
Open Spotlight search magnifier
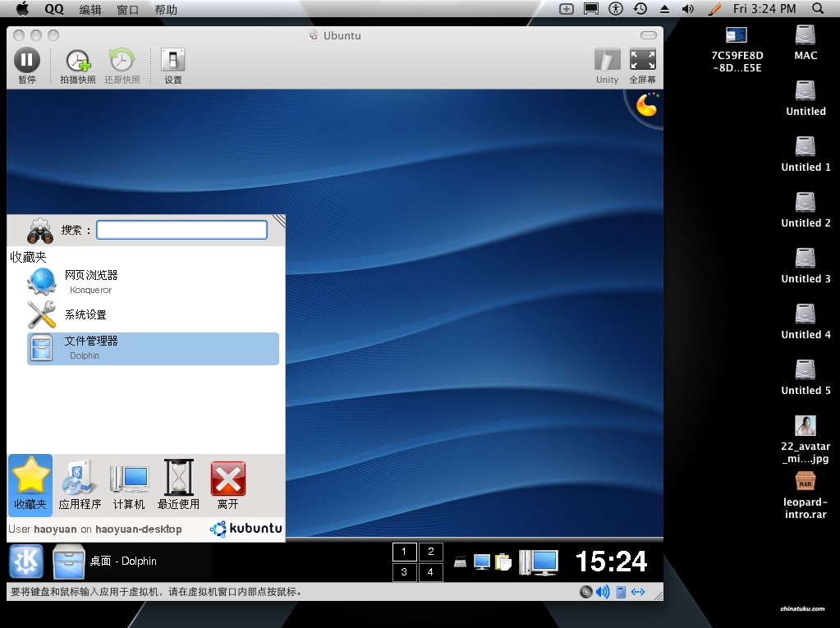818,8
